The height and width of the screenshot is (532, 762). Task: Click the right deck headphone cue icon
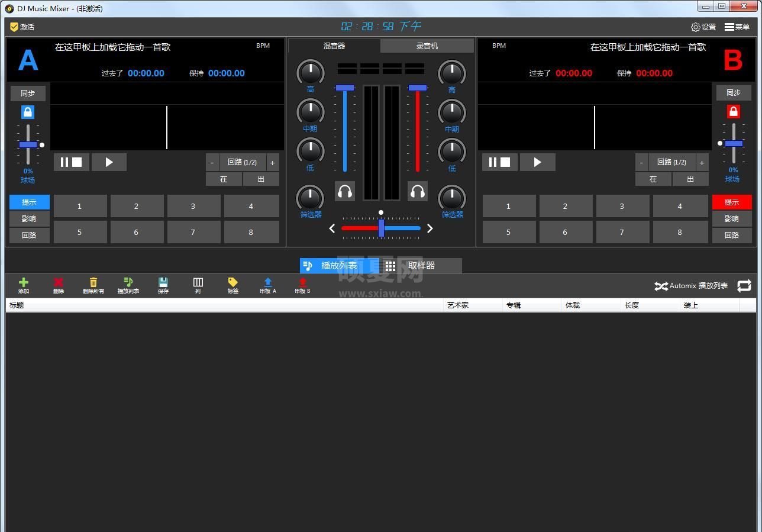tap(418, 191)
